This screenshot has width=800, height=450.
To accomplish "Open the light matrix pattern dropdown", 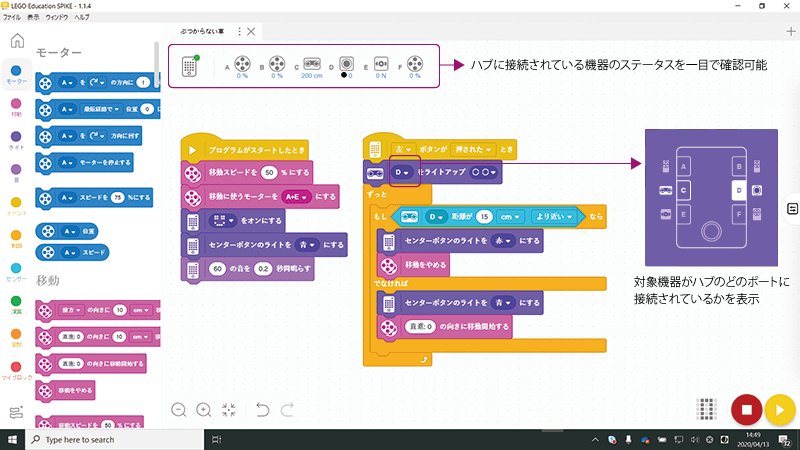I will 222,220.
